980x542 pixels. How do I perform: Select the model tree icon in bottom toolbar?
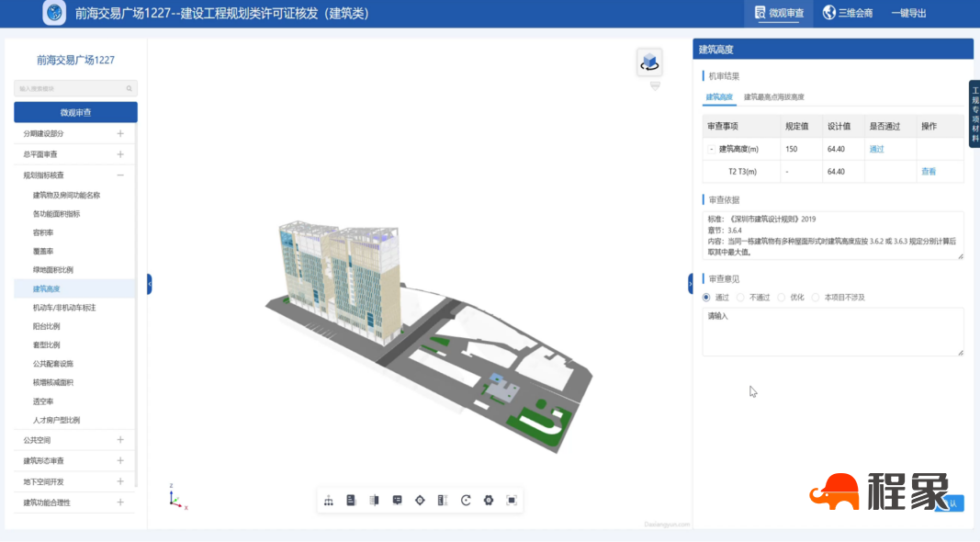(x=329, y=501)
